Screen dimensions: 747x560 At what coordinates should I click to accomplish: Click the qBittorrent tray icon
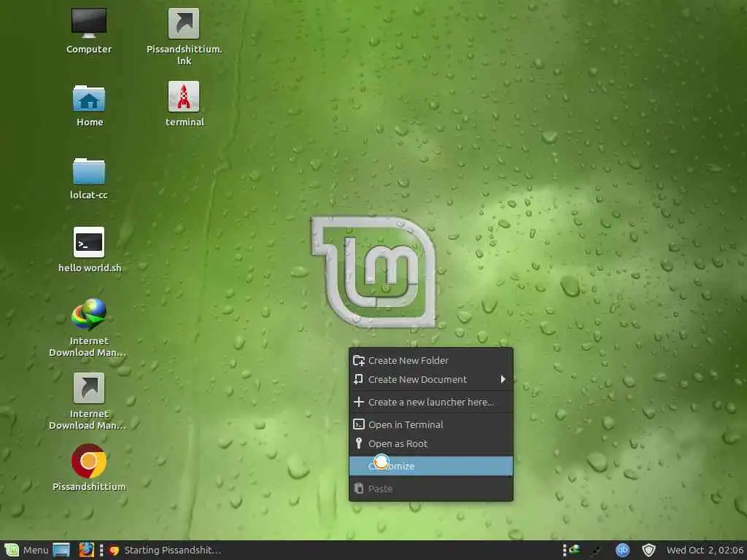(622, 550)
